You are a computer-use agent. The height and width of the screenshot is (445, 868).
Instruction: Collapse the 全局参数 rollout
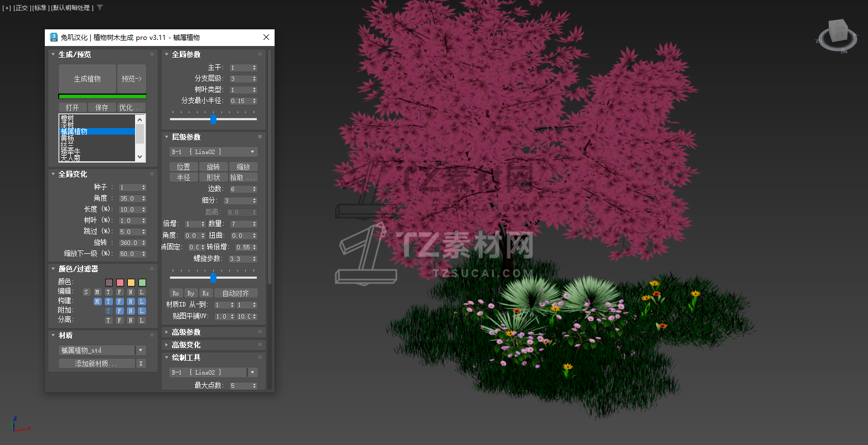(167, 54)
